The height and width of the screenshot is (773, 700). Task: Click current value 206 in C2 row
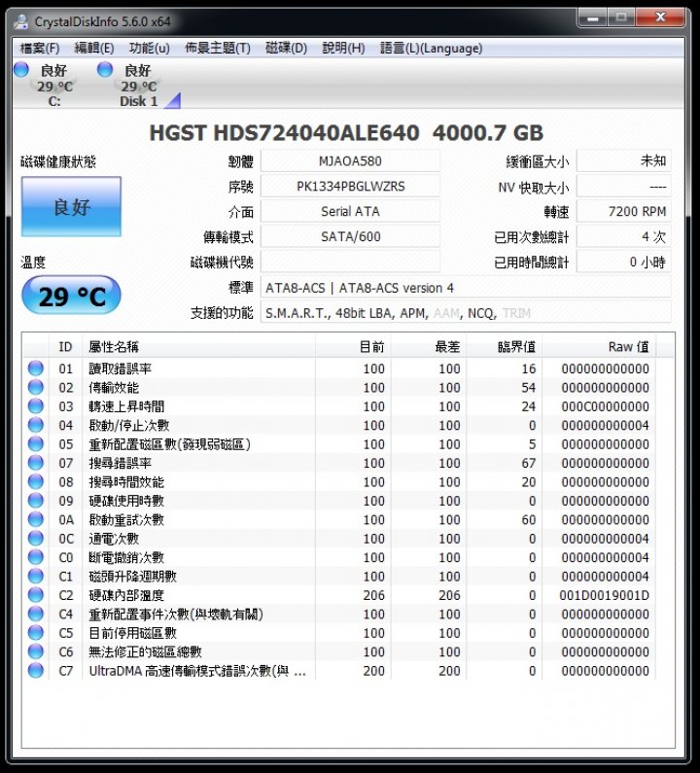tap(373, 595)
